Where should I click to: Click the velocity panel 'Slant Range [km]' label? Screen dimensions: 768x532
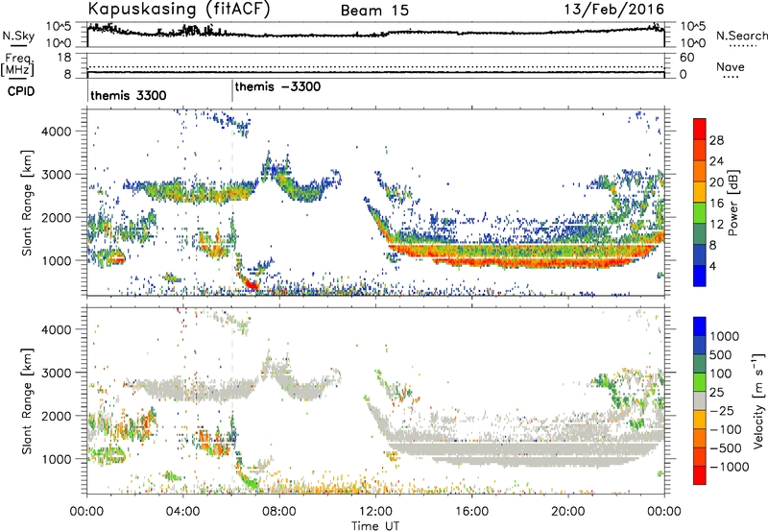click(x=27, y=400)
